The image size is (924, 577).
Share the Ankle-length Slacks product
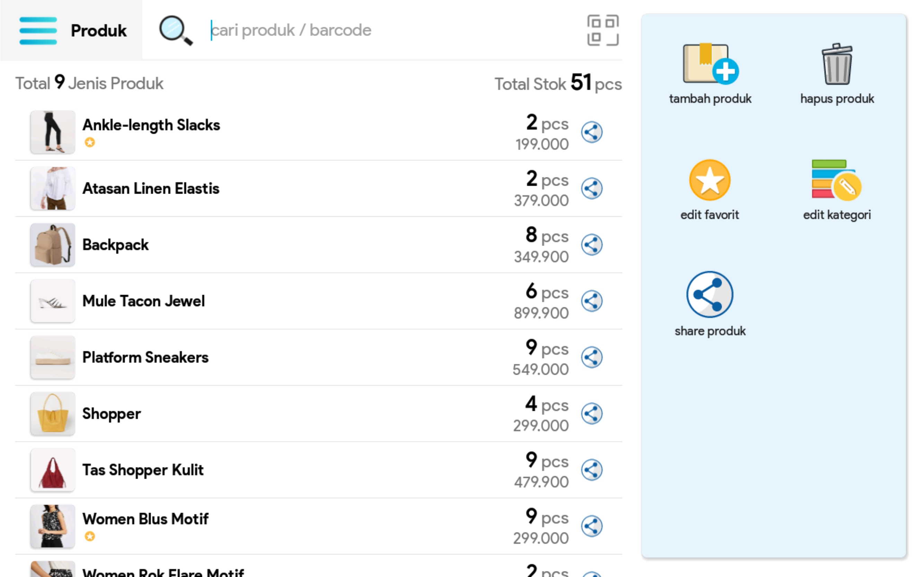click(x=591, y=132)
